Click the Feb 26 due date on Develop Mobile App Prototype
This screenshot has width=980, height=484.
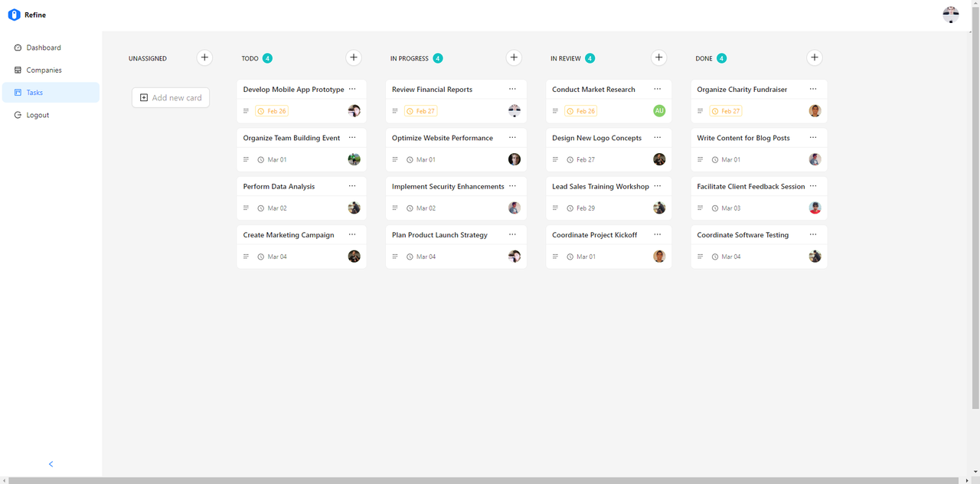(272, 111)
